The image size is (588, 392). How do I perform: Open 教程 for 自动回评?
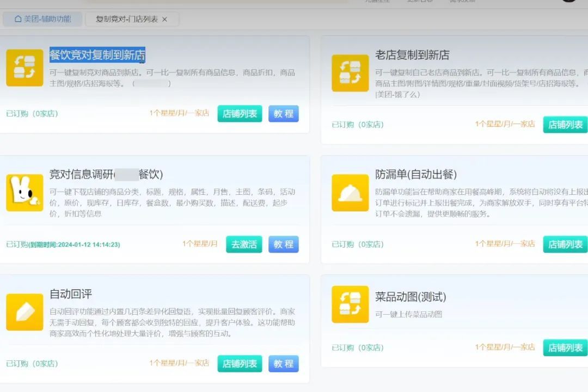pyautogui.click(x=283, y=364)
